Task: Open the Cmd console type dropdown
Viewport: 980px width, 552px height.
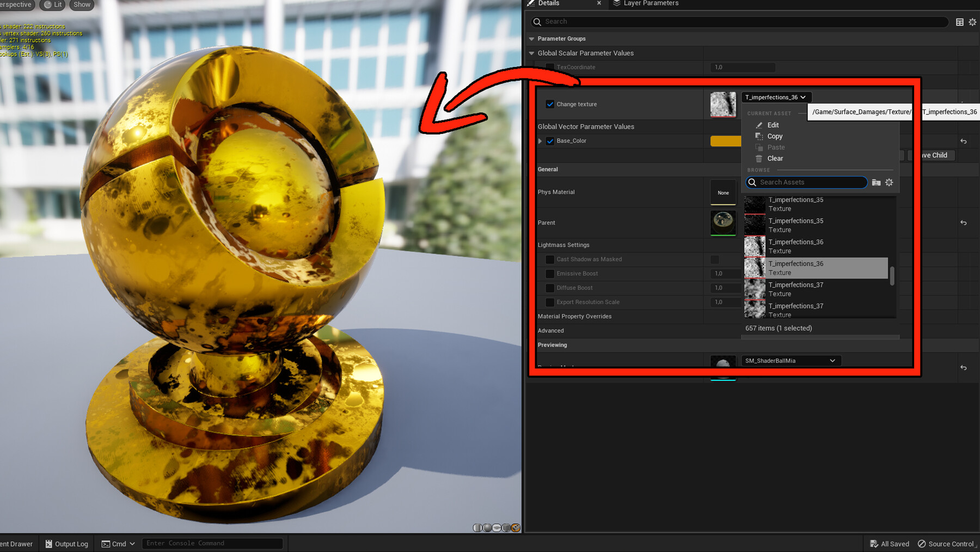Action: (x=118, y=544)
